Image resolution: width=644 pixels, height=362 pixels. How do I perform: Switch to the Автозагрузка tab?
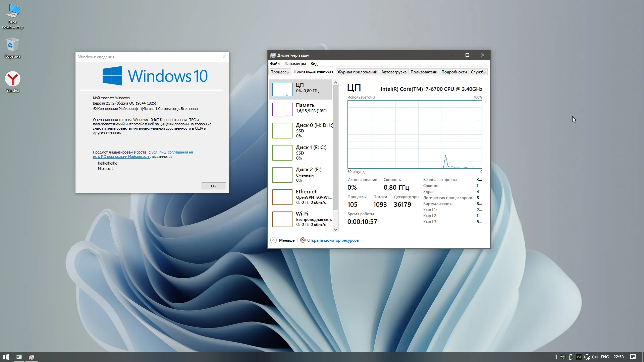point(393,72)
